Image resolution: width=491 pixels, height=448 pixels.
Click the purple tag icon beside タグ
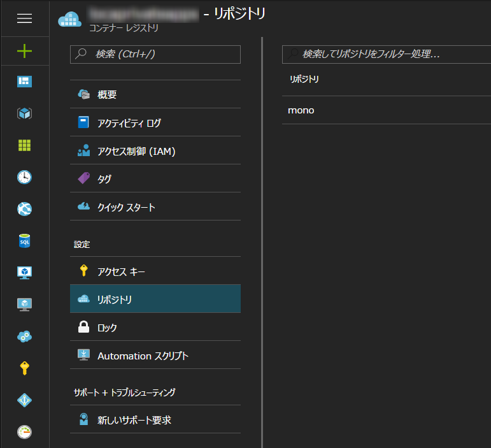83,178
